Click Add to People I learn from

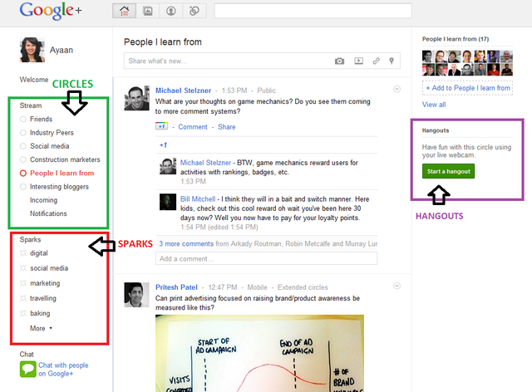point(467,88)
